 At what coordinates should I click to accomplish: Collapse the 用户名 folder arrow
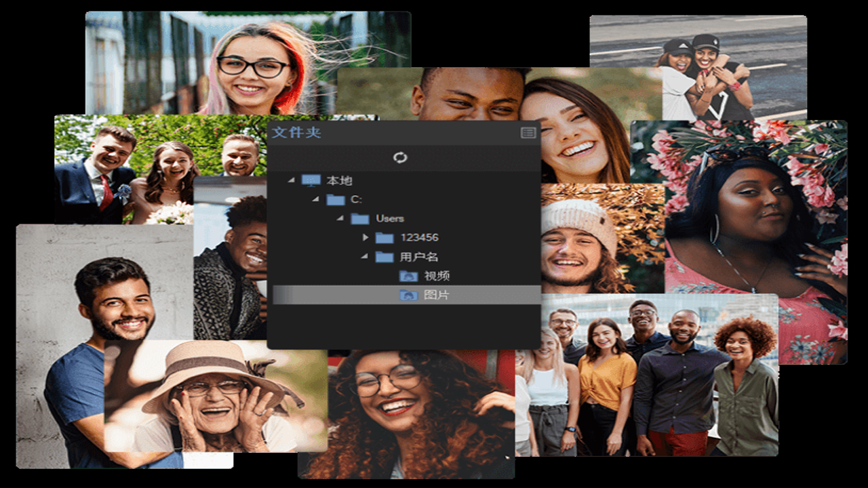[364, 256]
